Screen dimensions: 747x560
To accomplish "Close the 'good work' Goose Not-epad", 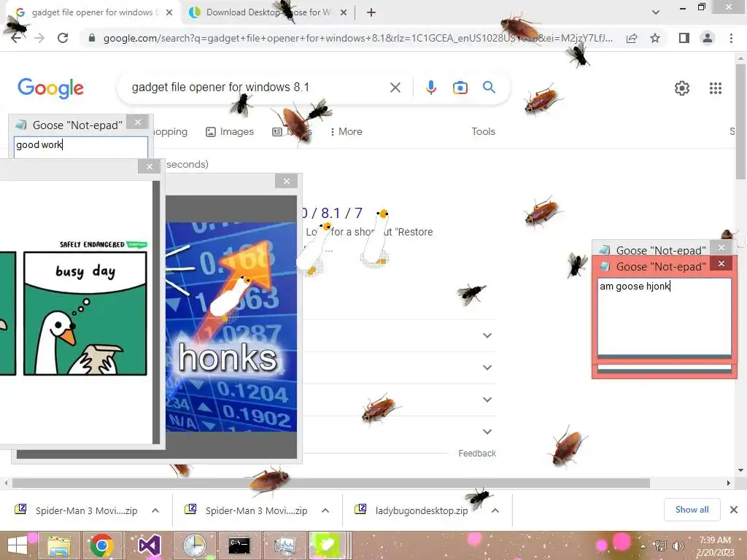I will click(138, 122).
